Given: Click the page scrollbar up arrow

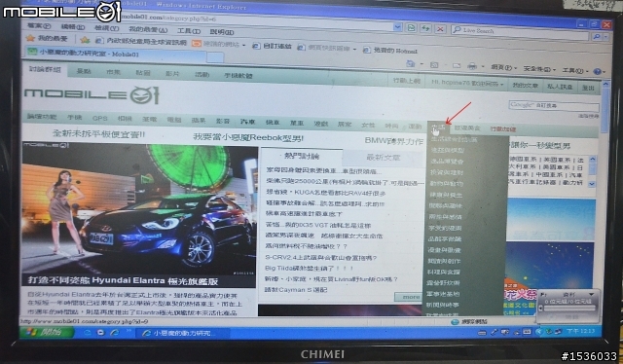Looking at the screenshot, I should point(605,85).
